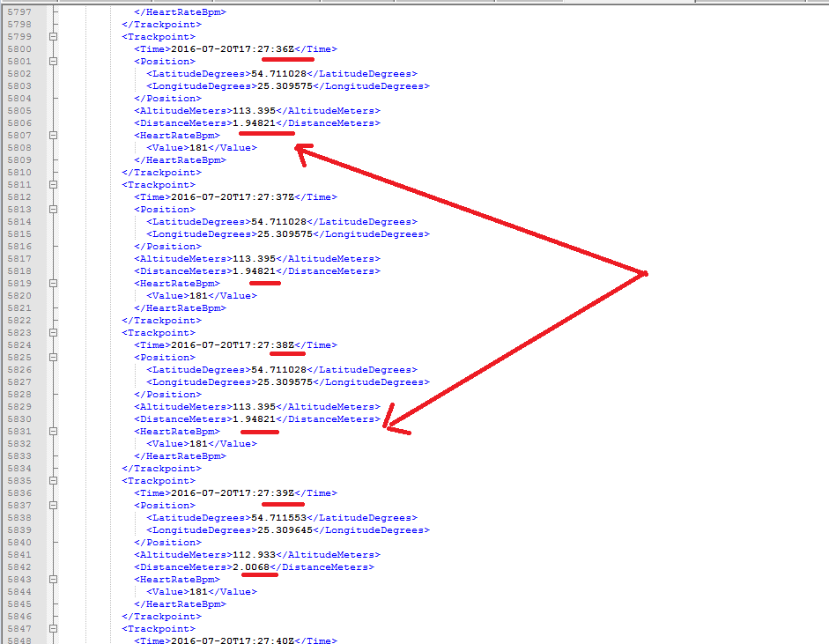Collapse the Trackpoint fold at line 5823
Viewport: 829px width, 644px height.
tap(53, 333)
